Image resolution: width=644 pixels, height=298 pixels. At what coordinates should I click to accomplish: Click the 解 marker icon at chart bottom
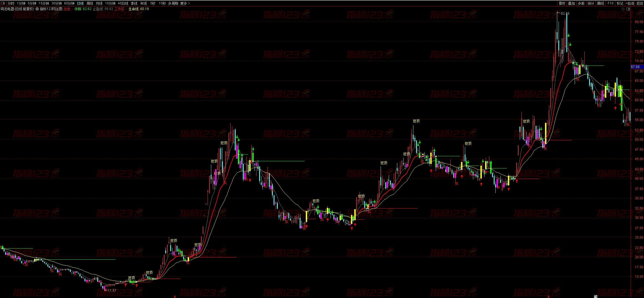point(595,296)
